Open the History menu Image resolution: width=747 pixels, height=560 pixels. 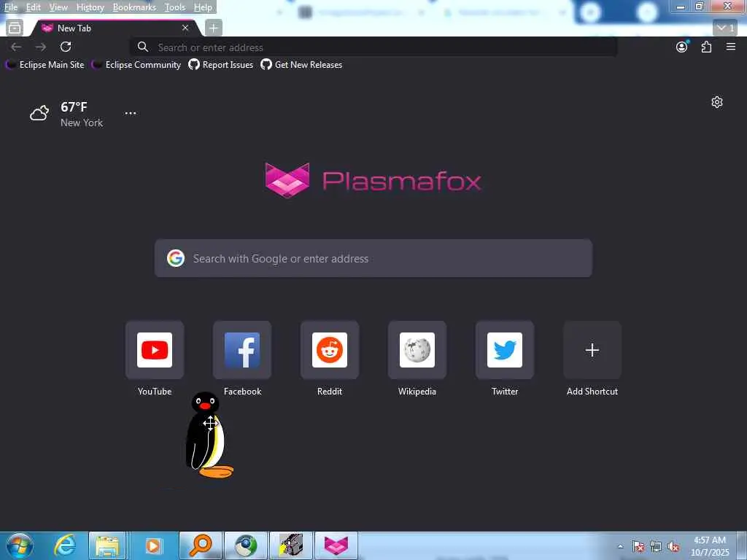click(x=90, y=7)
